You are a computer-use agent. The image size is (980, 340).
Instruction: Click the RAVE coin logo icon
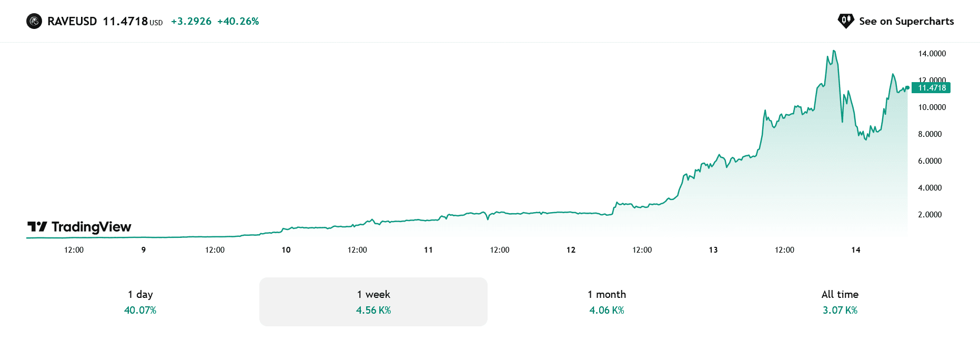(x=34, y=21)
